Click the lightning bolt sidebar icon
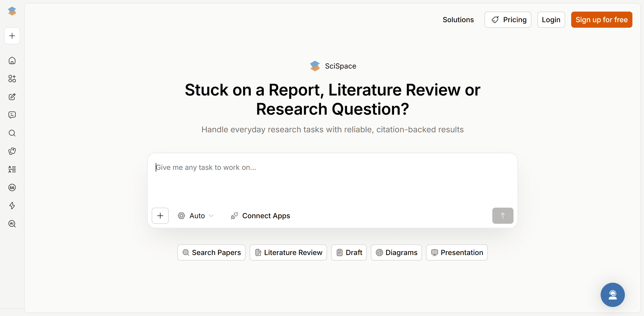Viewport: 644px width, 316px height. pos(12,206)
